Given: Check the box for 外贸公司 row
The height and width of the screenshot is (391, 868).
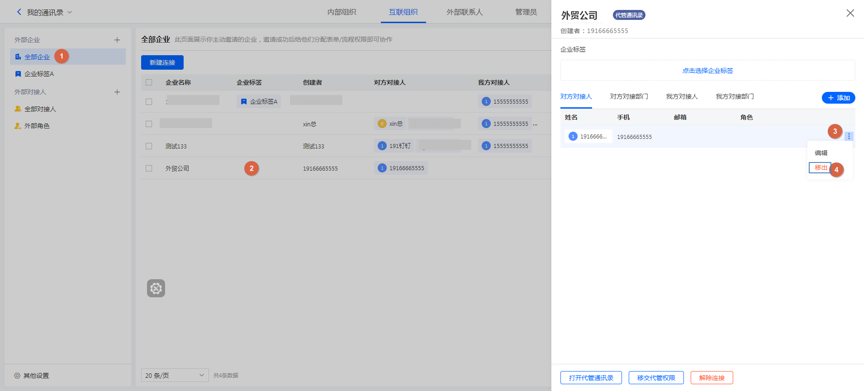Looking at the screenshot, I should click(149, 168).
